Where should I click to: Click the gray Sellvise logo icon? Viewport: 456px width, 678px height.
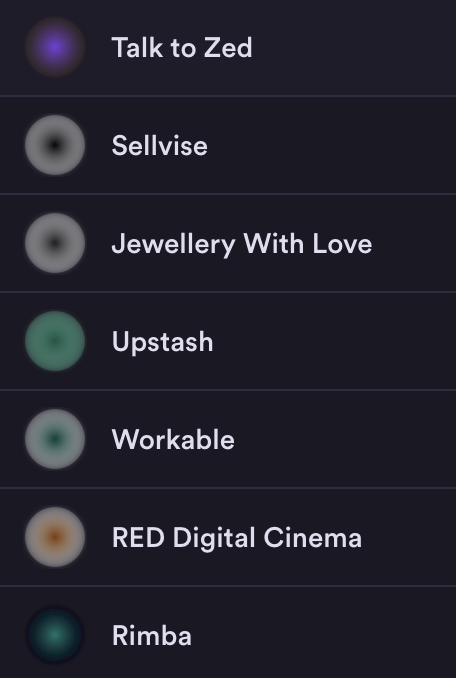coord(55,145)
